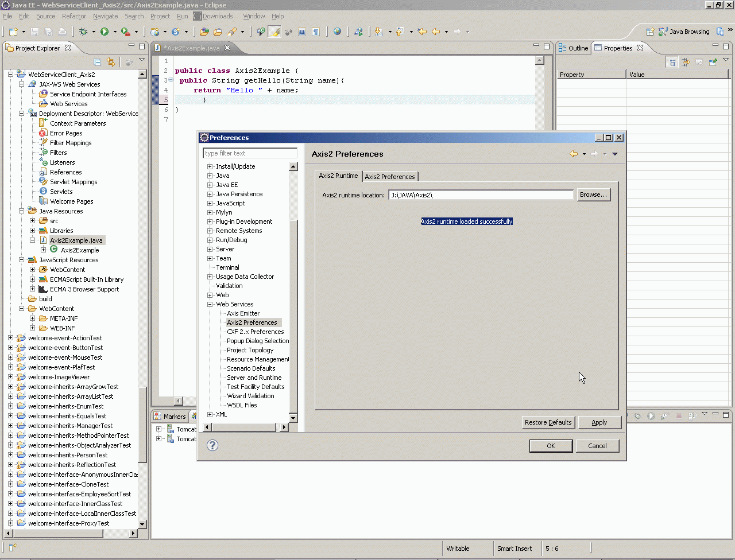
Task: Click the Open Perspective icon
Action: 650,32
